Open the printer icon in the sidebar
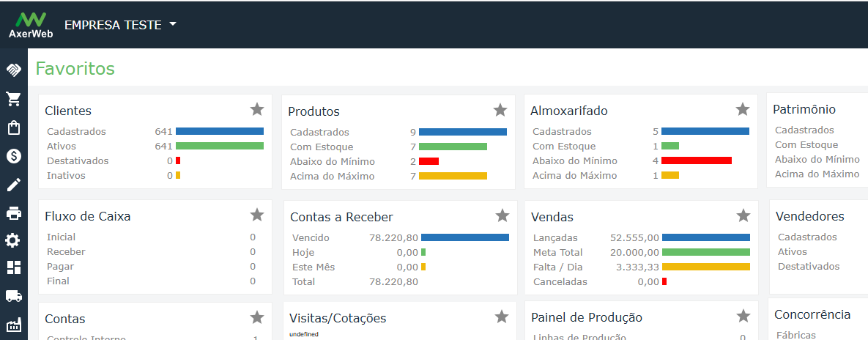The image size is (868, 340). [x=13, y=213]
